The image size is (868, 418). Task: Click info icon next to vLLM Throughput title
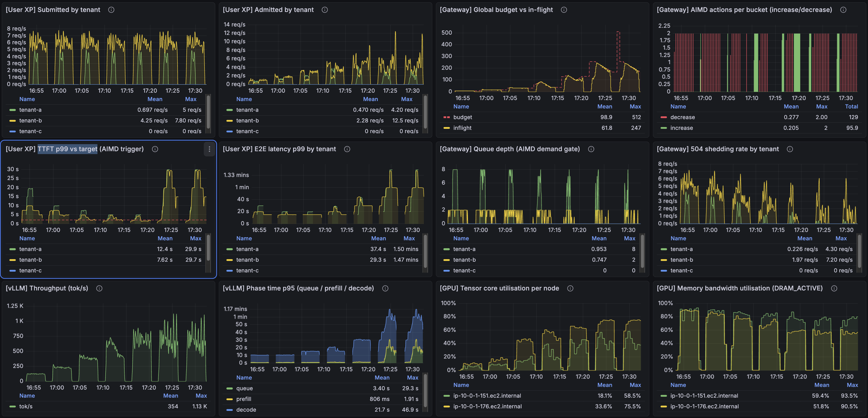99,288
